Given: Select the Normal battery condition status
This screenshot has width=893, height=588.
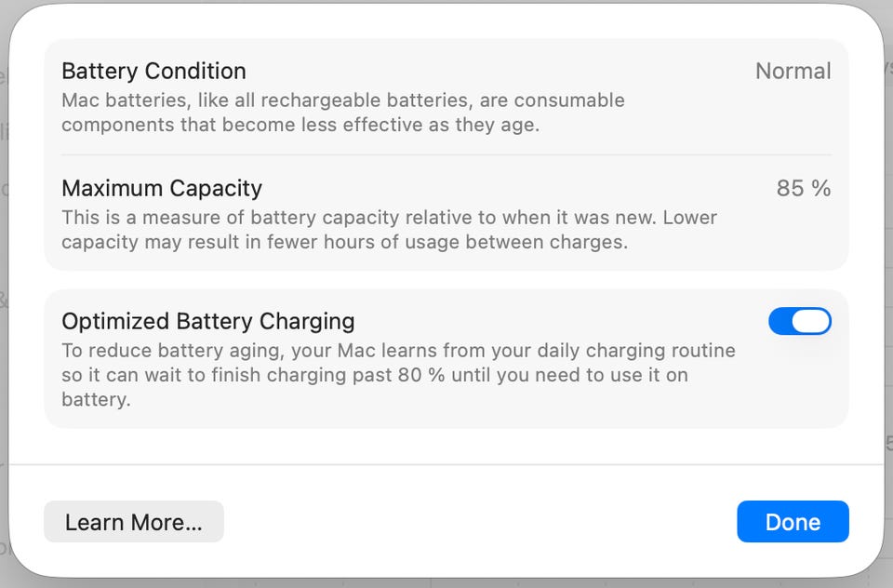Looking at the screenshot, I should (x=793, y=71).
